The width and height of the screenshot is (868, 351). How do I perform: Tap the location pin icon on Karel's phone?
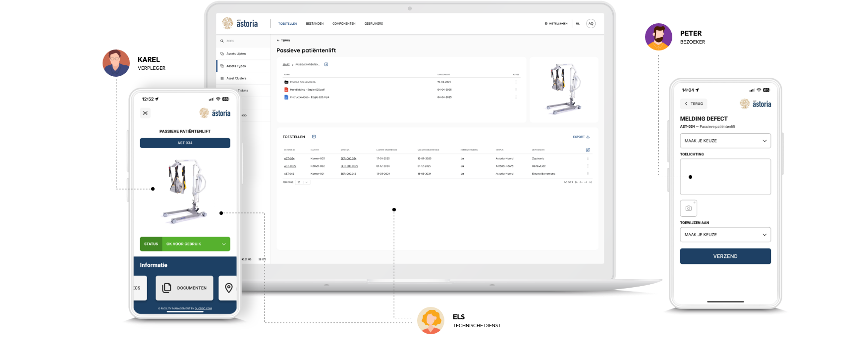point(229,288)
